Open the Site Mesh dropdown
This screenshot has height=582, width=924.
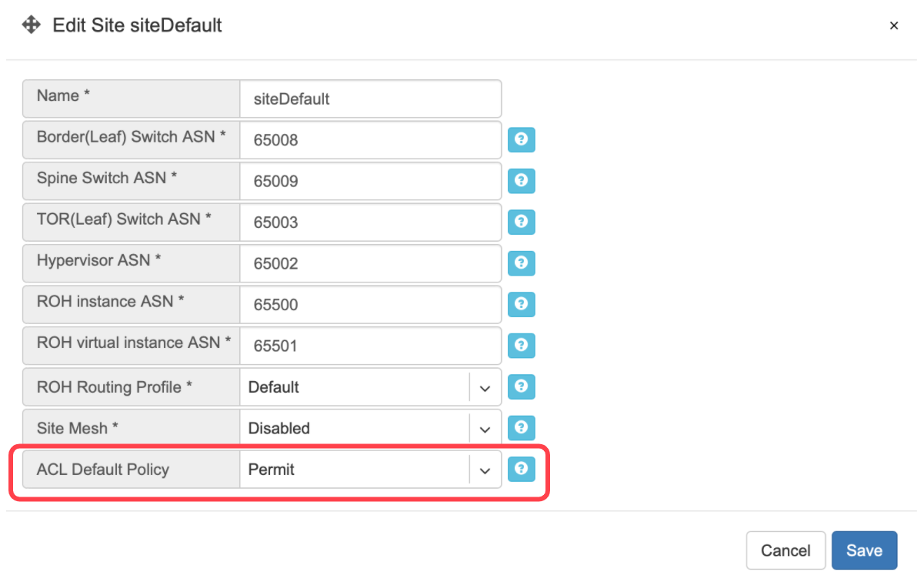pos(485,428)
